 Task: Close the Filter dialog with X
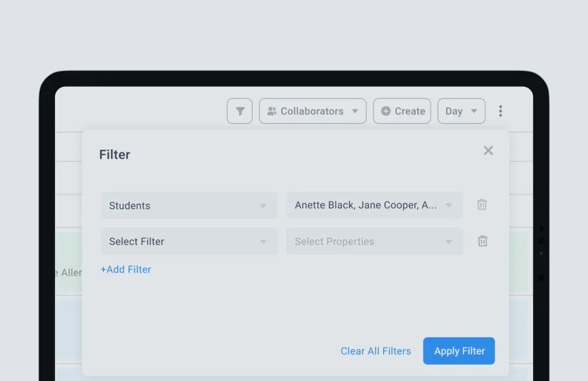(488, 151)
